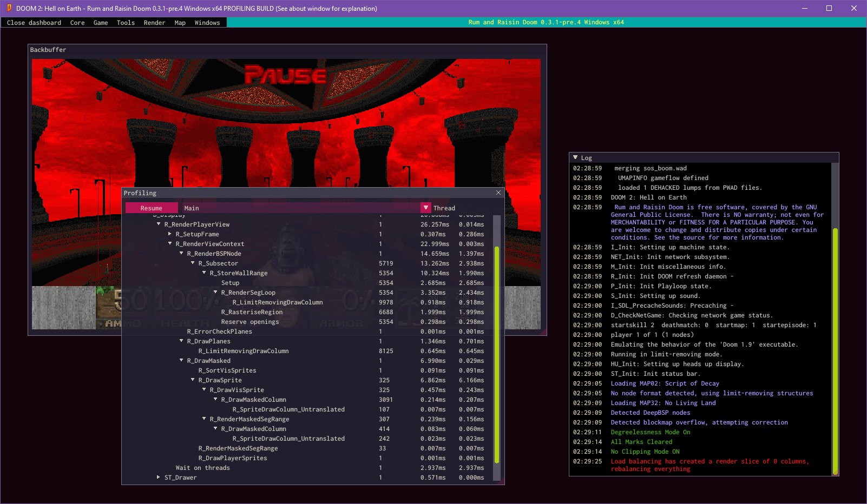Click the 'Loading MAP32: No Living Land' log entry
The width and height of the screenshot is (867, 504).
point(663,403)
